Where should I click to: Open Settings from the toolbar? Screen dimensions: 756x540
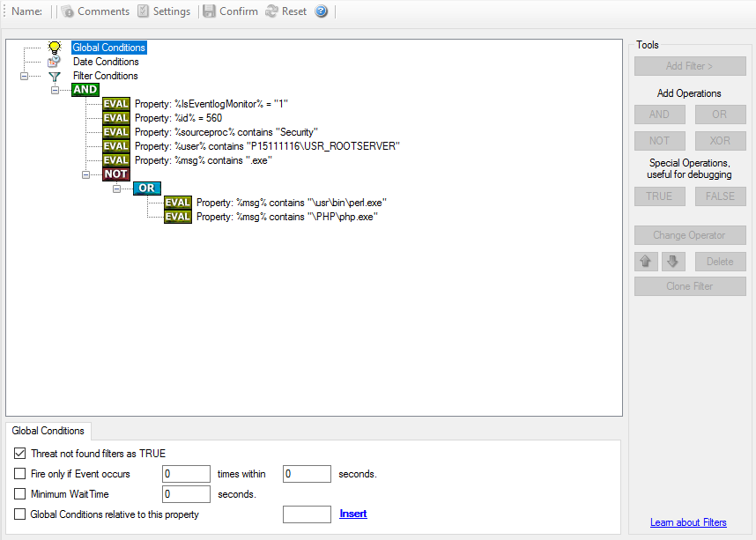pyautogui.click(x=143, y=11)
